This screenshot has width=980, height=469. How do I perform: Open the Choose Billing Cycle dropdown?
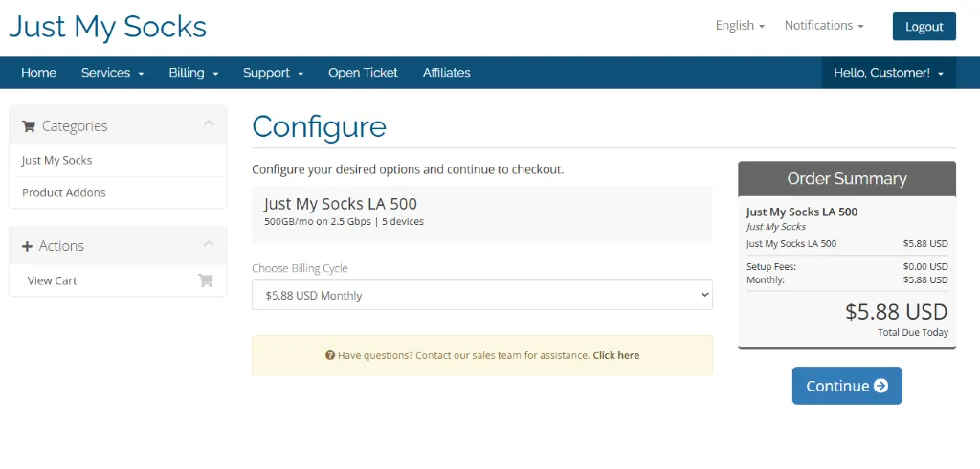point(482,295)
